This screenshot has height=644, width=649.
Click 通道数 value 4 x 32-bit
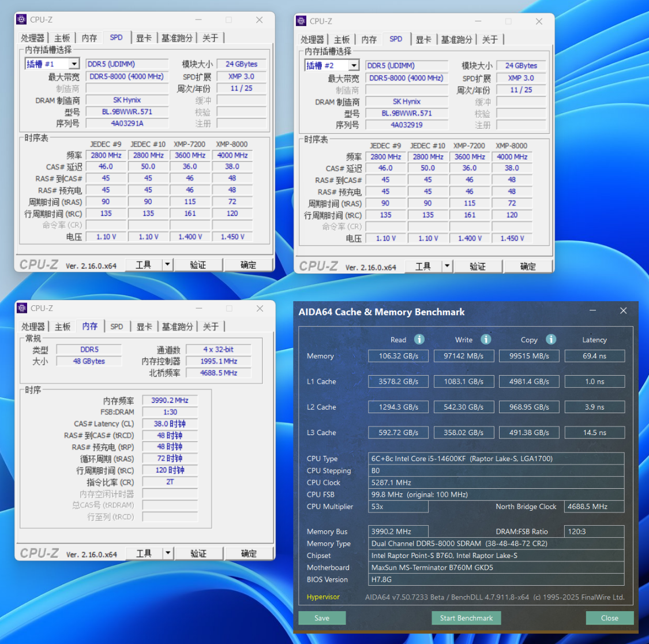(219, 350)
